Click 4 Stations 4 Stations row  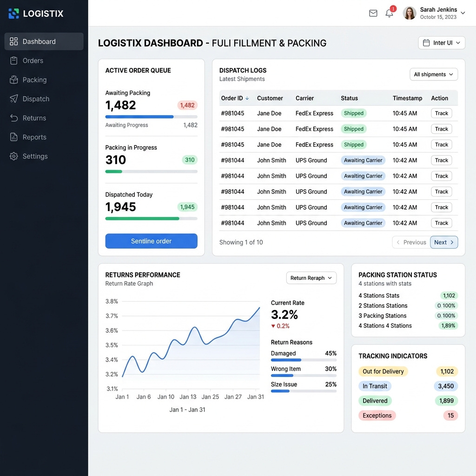(x=408, y=325)
